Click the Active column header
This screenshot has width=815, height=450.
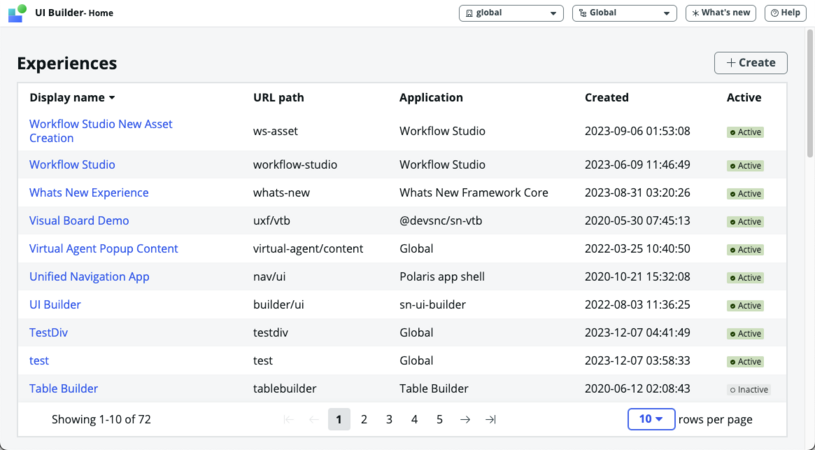(x=744, y=98)
